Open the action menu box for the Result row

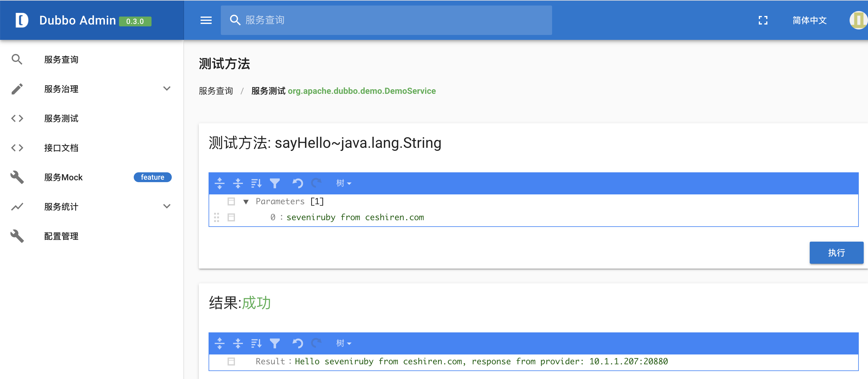pyautogui.click(x=231, y=362)
